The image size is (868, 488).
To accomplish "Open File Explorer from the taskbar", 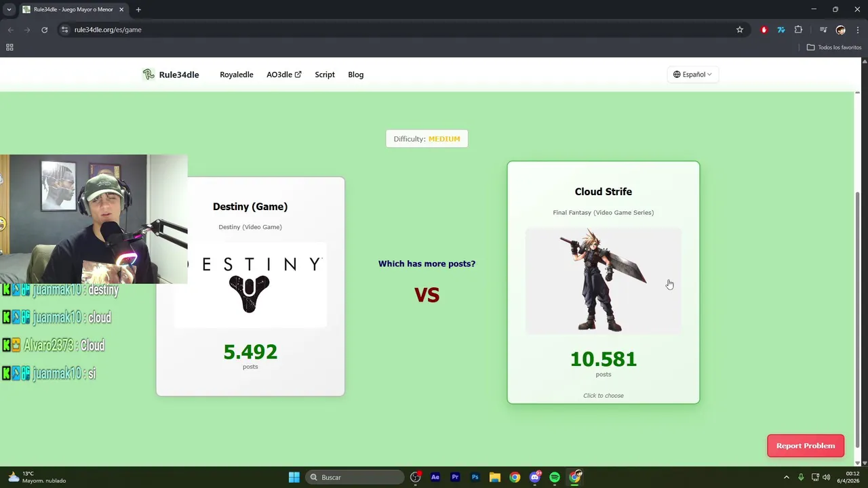I will tap(495, 477).
